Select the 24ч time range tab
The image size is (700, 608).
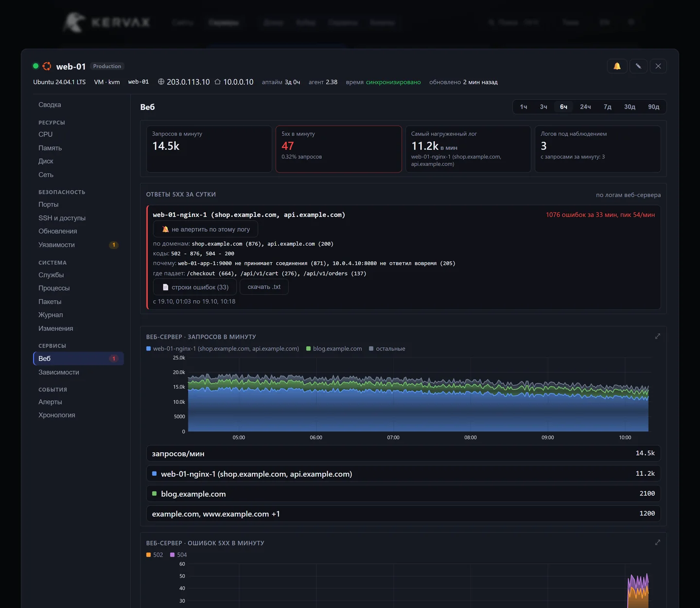coord(585,107)
